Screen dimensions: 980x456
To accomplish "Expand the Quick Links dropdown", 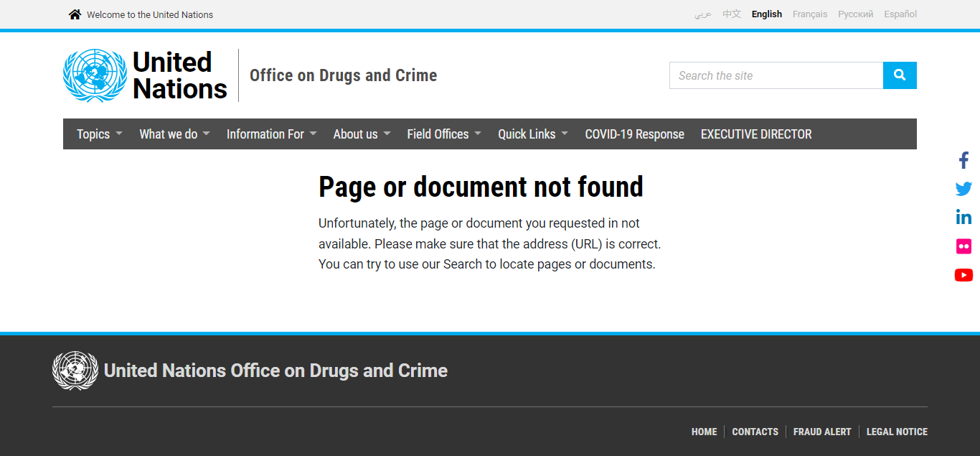I will pyautogui.click(x=533, y=134).
